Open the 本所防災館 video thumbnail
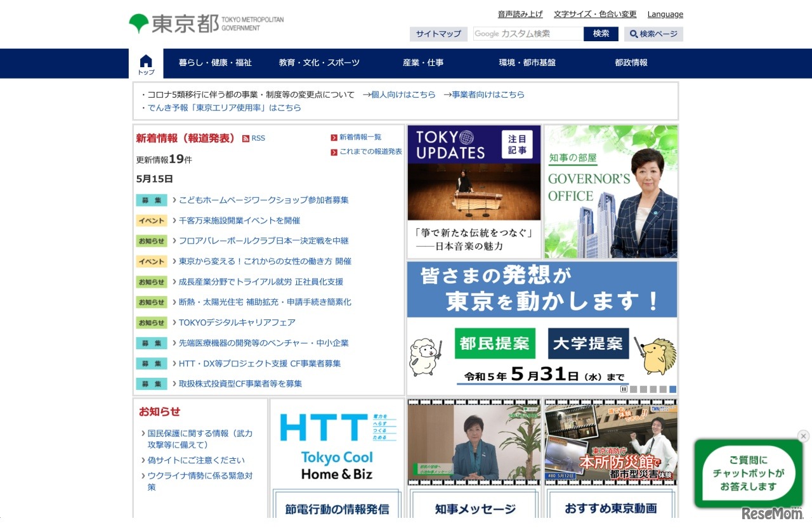 coord(611,442)
